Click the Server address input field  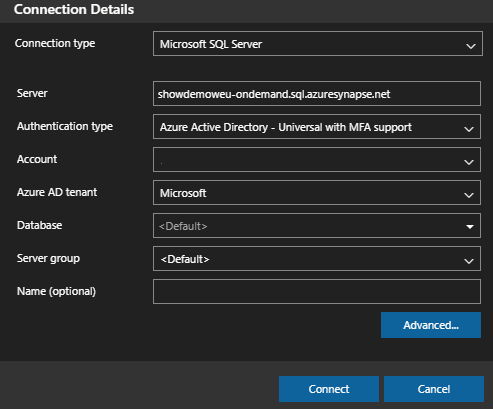click(x=317, y=94)
